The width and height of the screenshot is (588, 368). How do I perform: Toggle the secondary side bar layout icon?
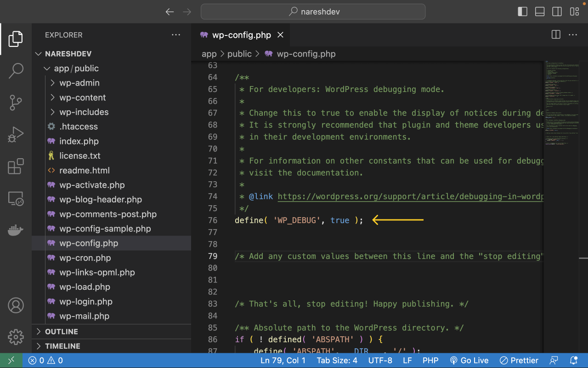pos(557,11)
